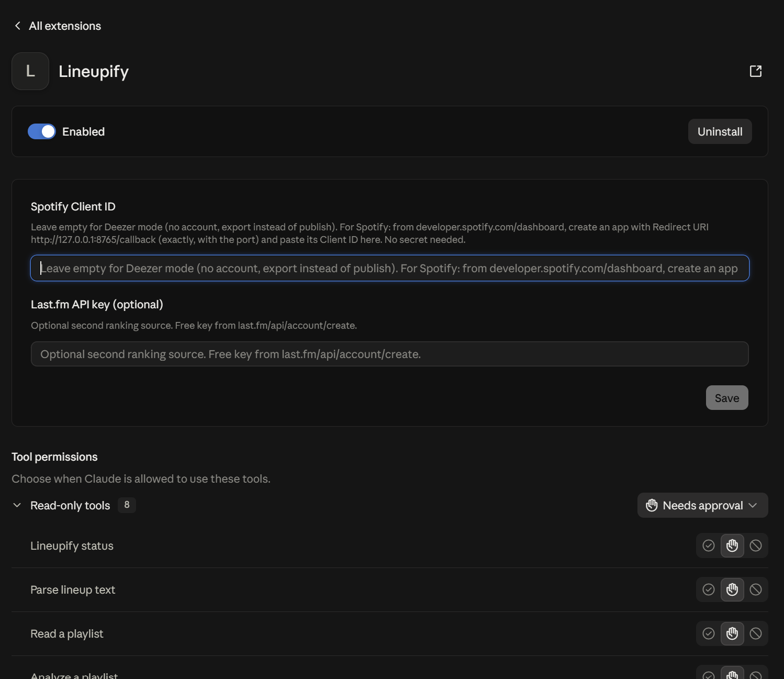Click the hand icon in Needs approval button
This screenshot has width=784, height=679.
point(652,505)
